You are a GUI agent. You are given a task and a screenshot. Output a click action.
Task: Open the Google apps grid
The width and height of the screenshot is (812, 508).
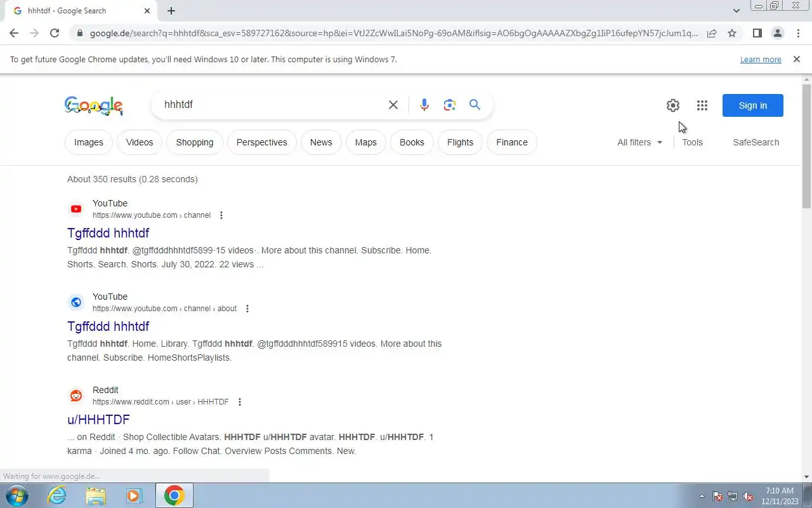(702, 105)
